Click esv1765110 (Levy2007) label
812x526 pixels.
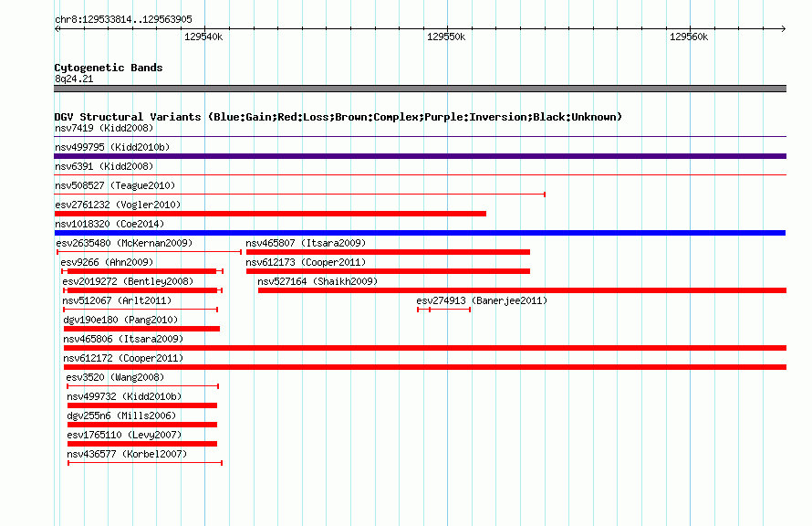[x=124, y=435]
